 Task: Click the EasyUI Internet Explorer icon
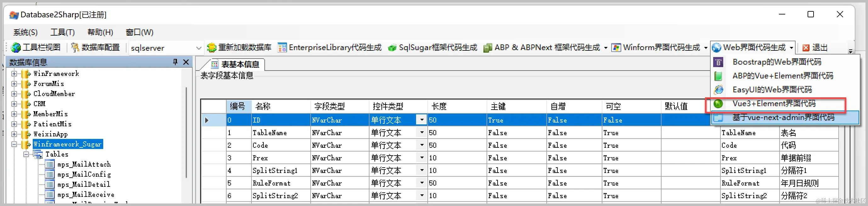click(x=718, y=90)
